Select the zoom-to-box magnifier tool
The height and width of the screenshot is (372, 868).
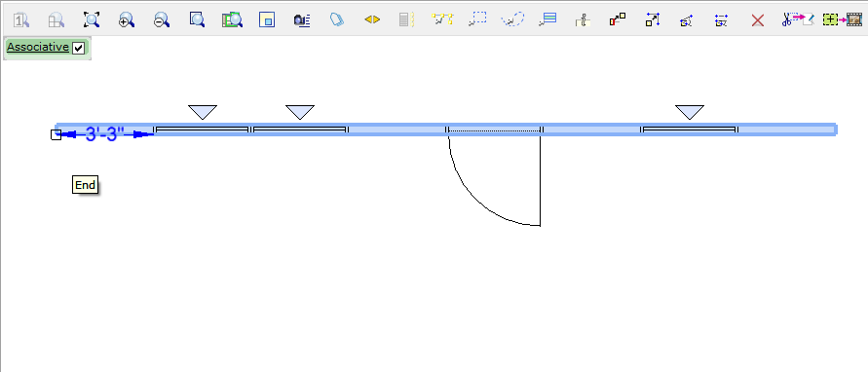(197, 20)
